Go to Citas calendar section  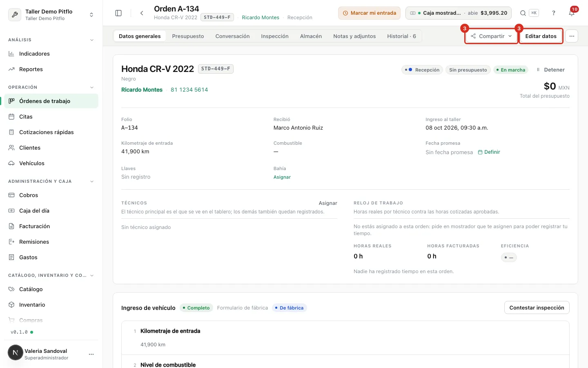pos(51,117)
